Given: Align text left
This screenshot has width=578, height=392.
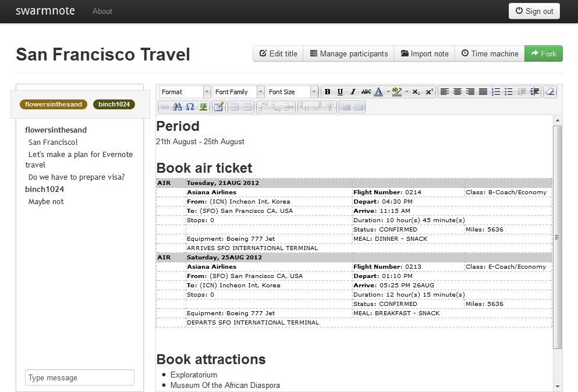Looking at the screenshot, I should pos(445,92).
